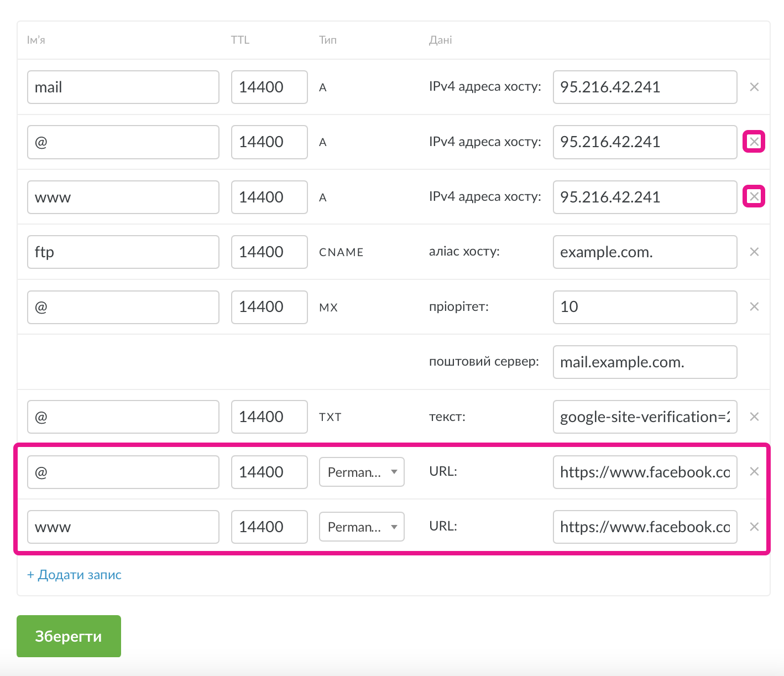Remove the @ A record
Image resolution: width=784 pixels, height=676 pixels.
[x=754, y=142]
